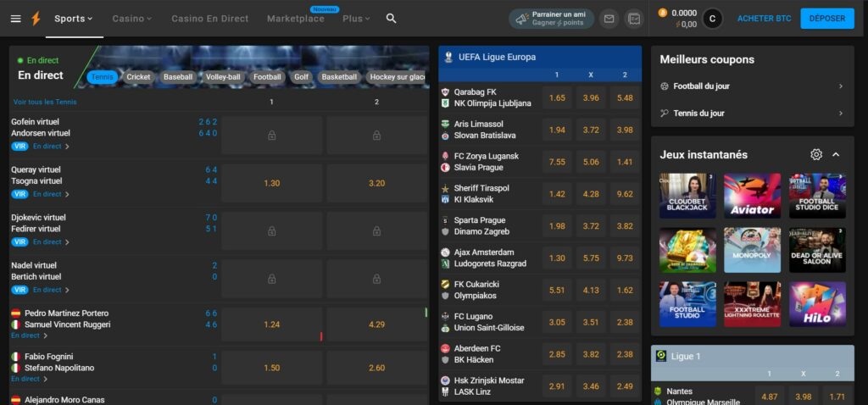
Task: Click the UEFA Ligue Europa trophy icon
Action: (448, 57)
